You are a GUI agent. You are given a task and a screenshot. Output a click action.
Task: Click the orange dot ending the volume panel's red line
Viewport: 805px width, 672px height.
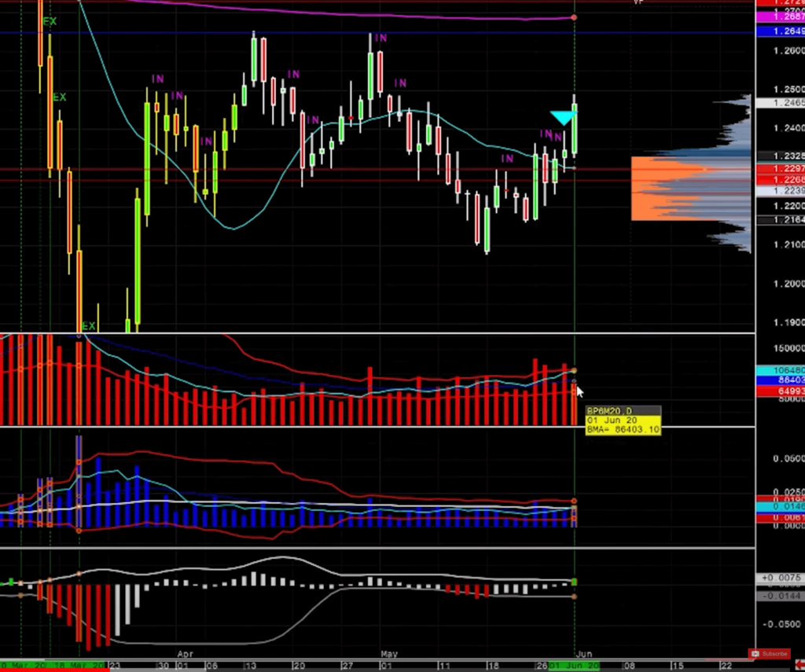[x=575, y=370]
